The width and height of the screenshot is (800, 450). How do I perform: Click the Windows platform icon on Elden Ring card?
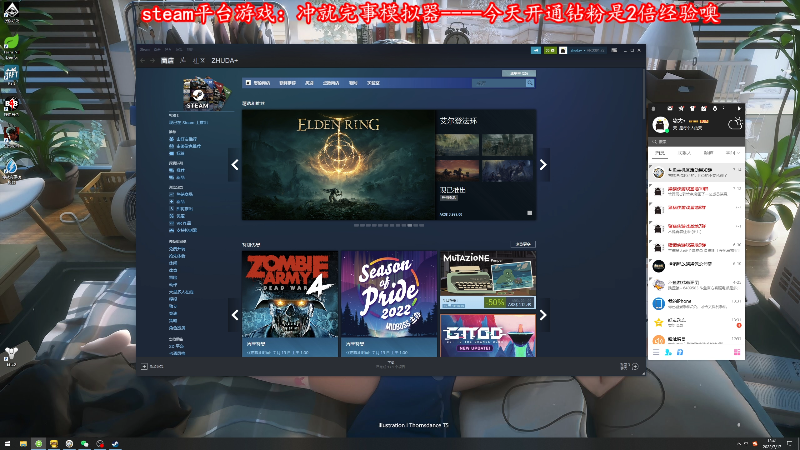(530, 213)
